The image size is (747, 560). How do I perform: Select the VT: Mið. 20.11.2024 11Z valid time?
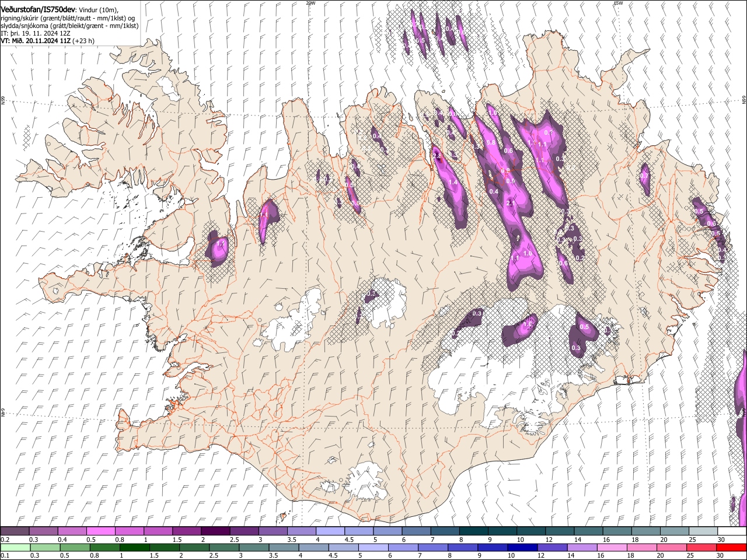(x=36, y=41)
